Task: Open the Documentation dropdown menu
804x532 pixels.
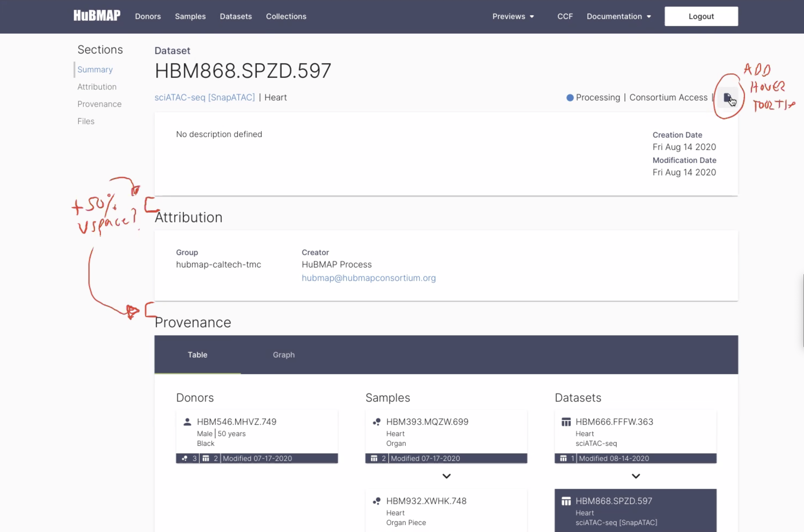Action: [x=619, y=16]
